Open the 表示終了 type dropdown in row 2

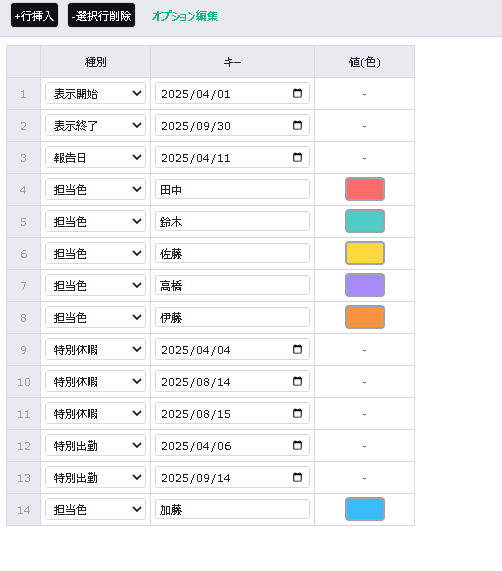point(95,125)
